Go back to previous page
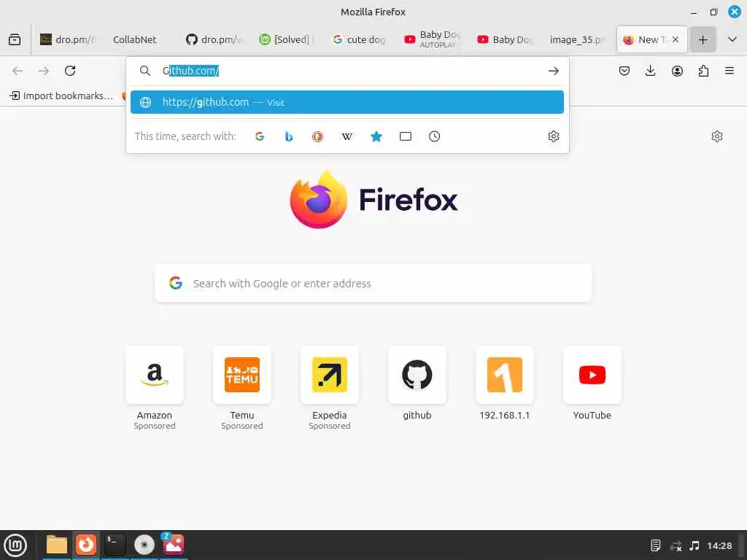This screenshot has width=747, height=560. (x=18, y=71)
